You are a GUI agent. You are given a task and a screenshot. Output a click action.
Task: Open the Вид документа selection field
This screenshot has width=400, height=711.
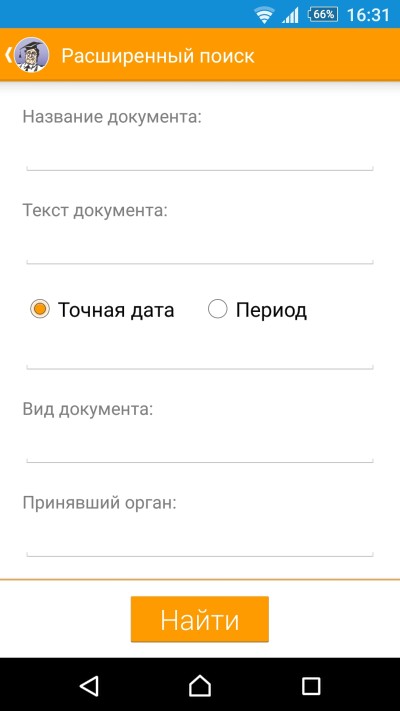coord(200,449)
